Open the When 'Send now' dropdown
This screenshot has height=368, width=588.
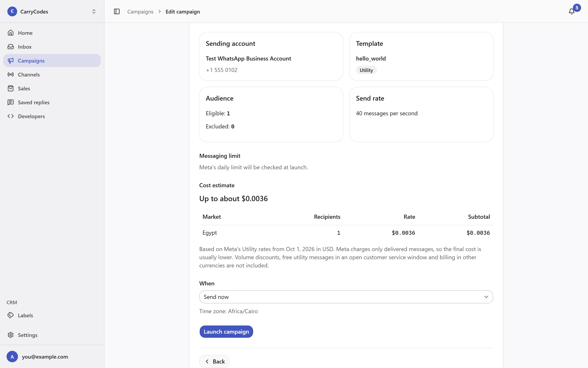[346, 297]
